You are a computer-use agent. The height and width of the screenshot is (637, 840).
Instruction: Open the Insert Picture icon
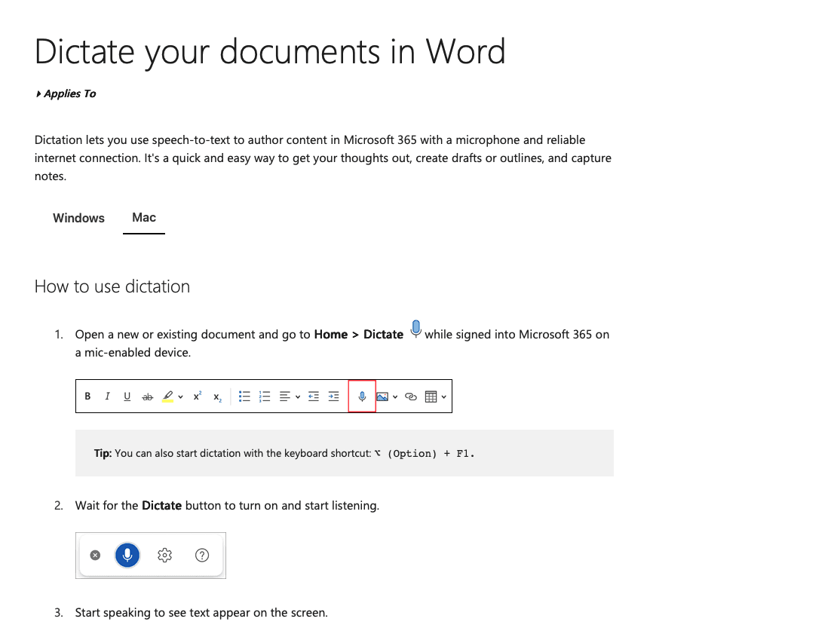(x=383, y=396)
